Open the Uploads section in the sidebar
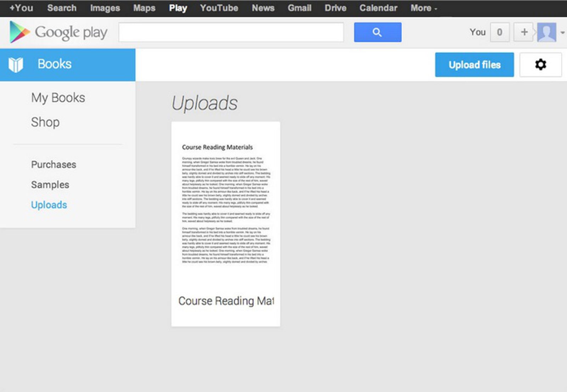 pos(49,205)
